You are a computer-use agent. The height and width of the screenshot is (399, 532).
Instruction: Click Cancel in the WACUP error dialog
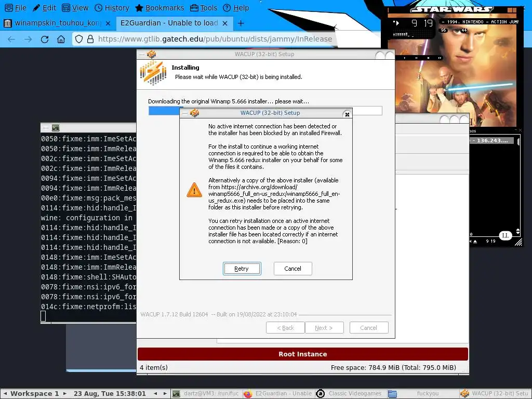click(x=292, y=269)
